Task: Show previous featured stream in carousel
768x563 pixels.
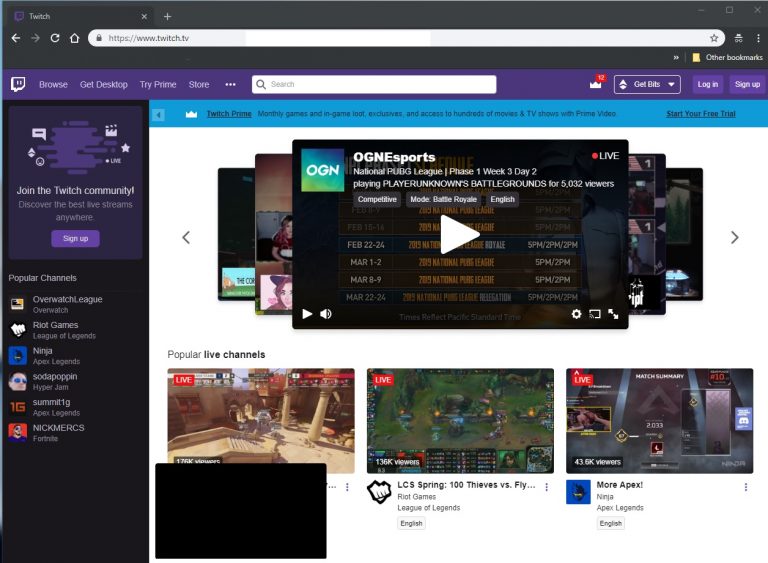Action: tap(186, 238)
